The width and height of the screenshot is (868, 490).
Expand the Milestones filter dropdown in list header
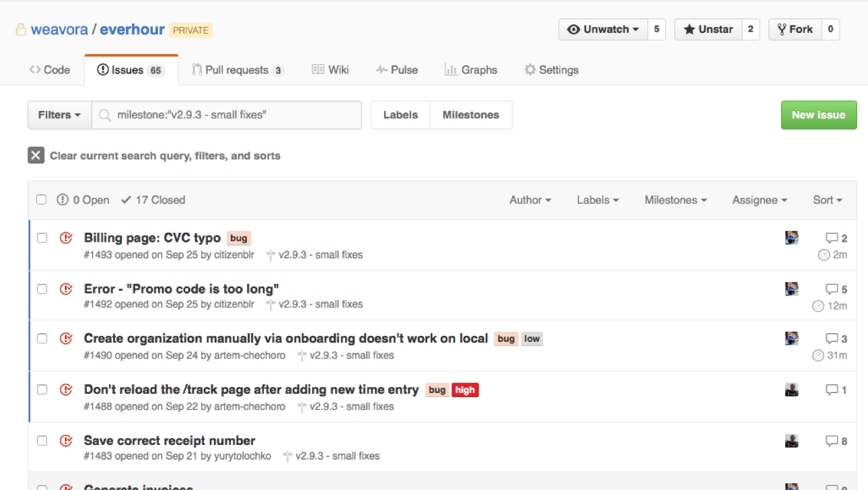tap(676, 200)
